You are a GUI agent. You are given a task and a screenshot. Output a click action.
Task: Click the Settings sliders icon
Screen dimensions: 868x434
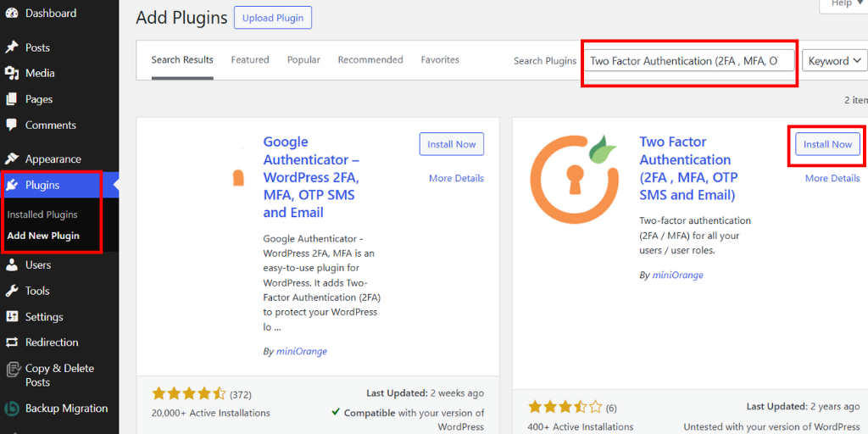pyautogui.click(x=12, y=317)
